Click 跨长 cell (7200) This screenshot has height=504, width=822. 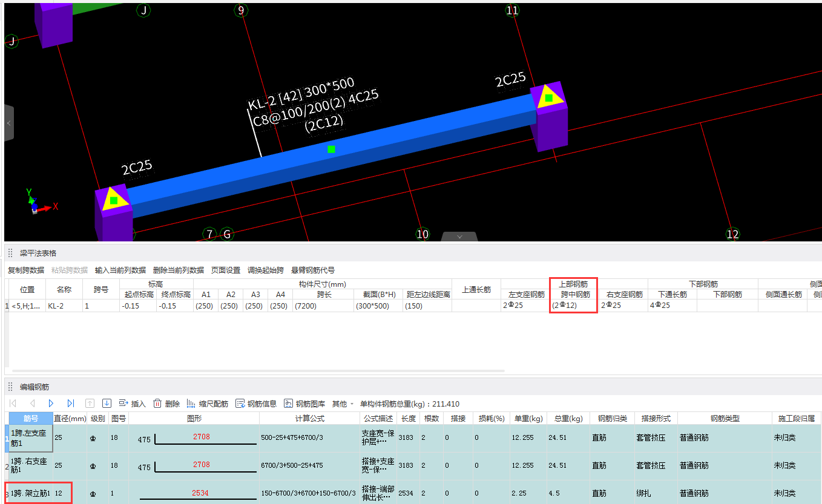[324, 306]
